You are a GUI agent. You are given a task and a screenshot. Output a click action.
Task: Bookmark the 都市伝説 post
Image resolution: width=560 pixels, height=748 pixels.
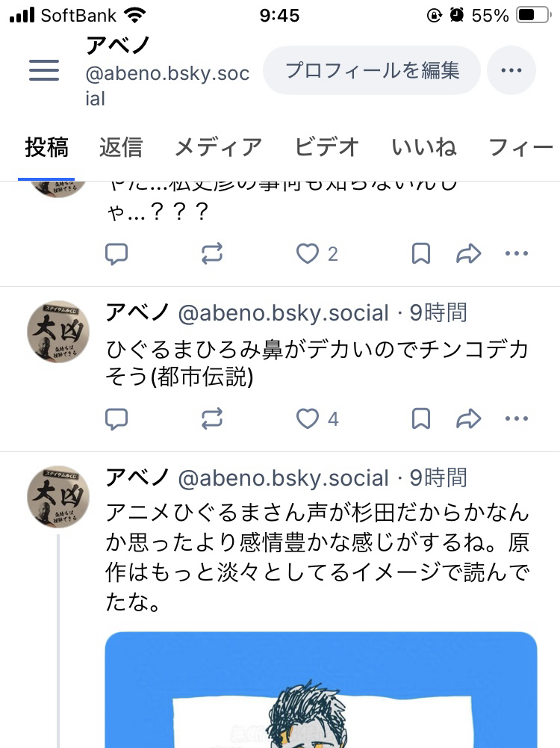point(421,419)
